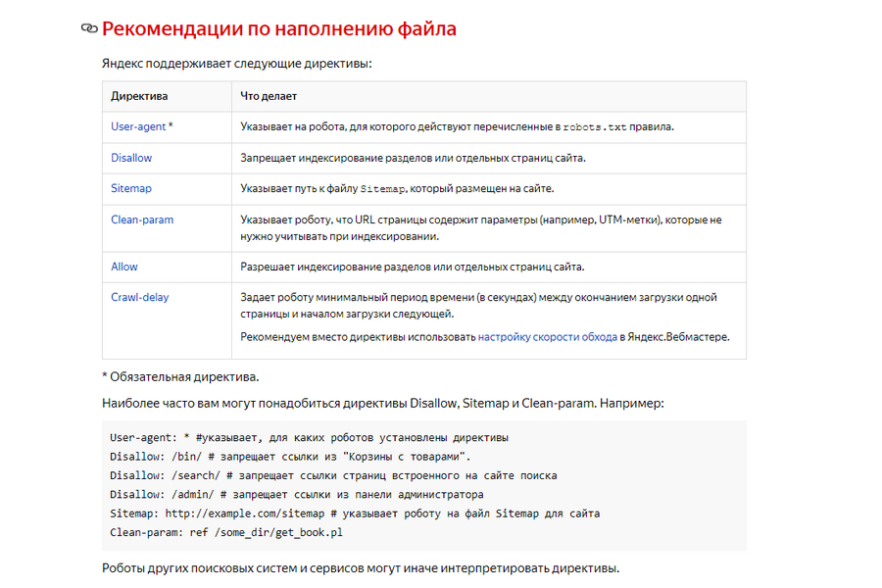Screen dimensions: 882x588
Task: Click the '* Обязательная директива' footnote
Action: click(x=180, y=376)
